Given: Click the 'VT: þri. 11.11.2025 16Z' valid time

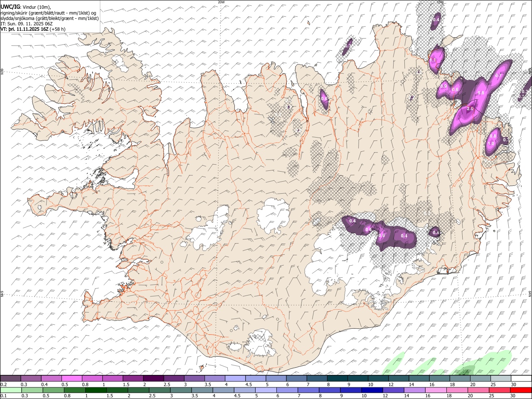Looking at the screenshot, I should 24,29.
